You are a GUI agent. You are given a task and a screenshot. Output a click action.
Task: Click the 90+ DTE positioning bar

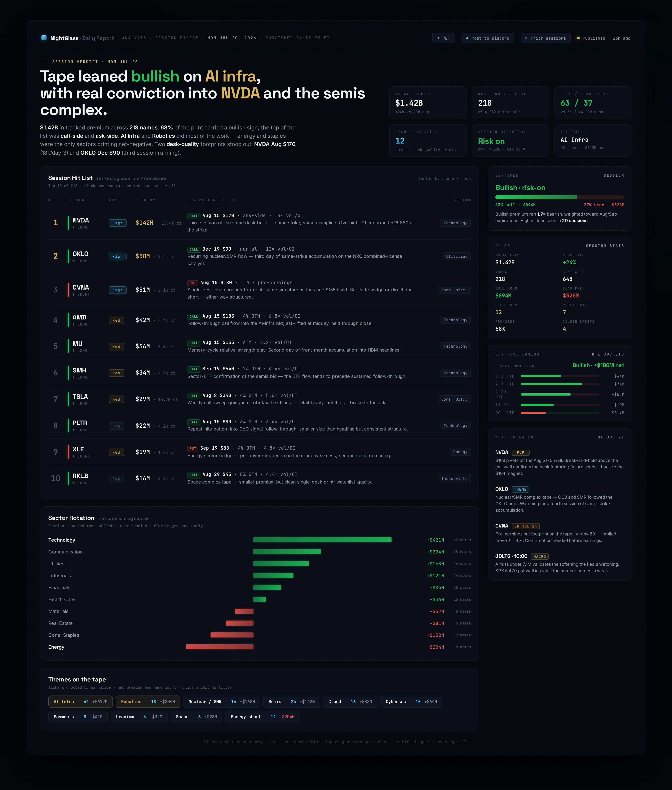point(560,413)
